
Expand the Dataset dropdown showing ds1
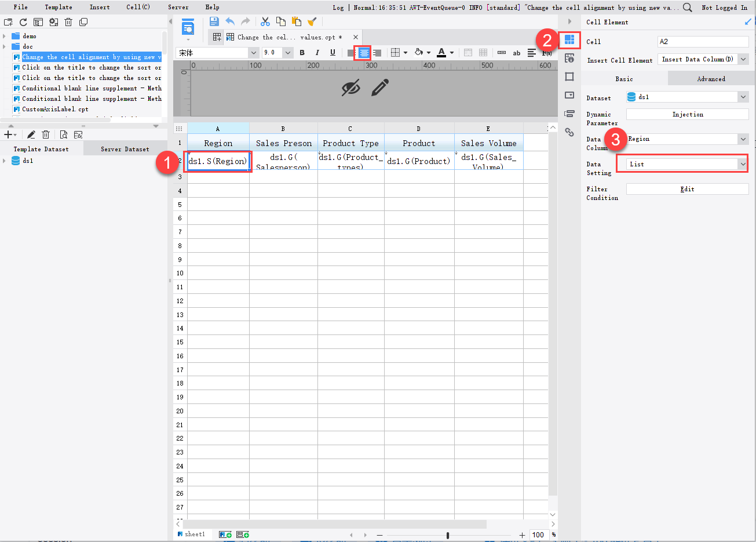(x=743, y=97)
